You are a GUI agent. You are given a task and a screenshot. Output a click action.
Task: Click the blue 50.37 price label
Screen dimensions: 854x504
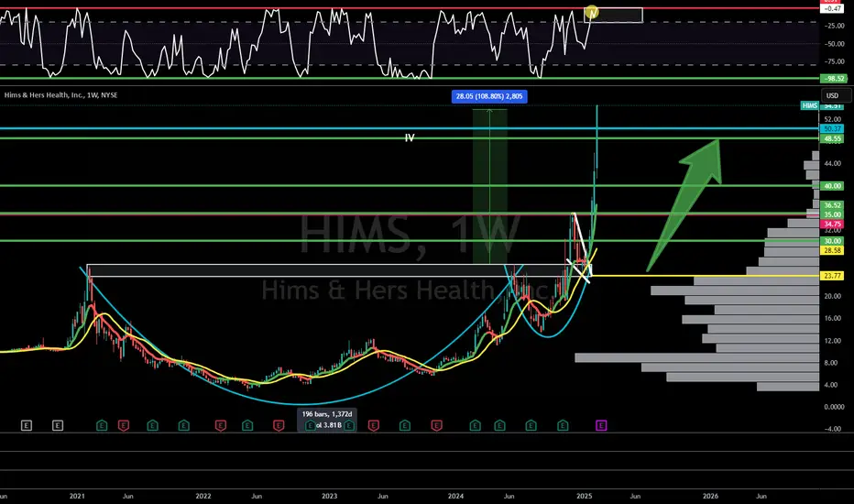tap(832, 128)
